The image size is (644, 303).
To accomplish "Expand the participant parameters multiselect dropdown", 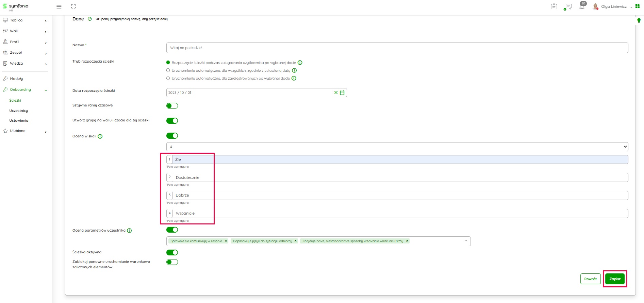I will click(466, 241).
